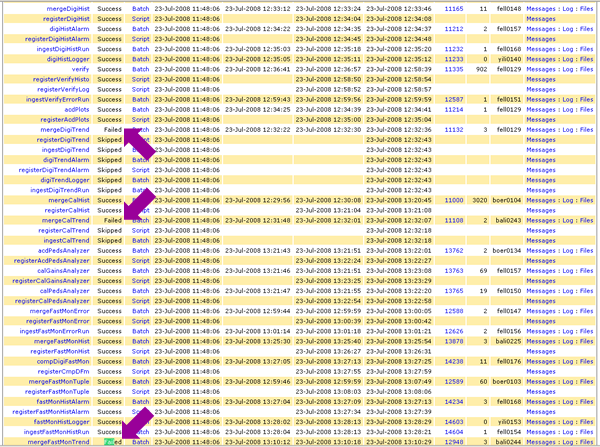Open the ingestCalTrend process link
The image size is (600, 447).
pyautogui.click(x=67, y=240)
